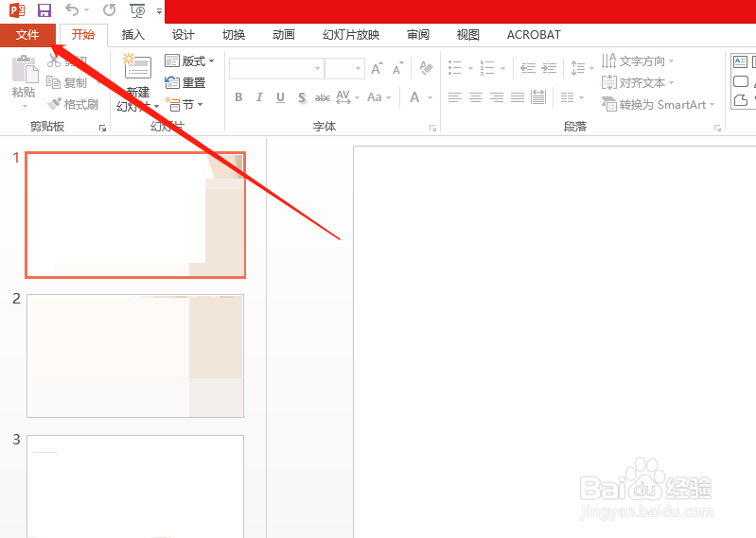Open the 视图 tab
Screen dimensions: 756x538
467,35
